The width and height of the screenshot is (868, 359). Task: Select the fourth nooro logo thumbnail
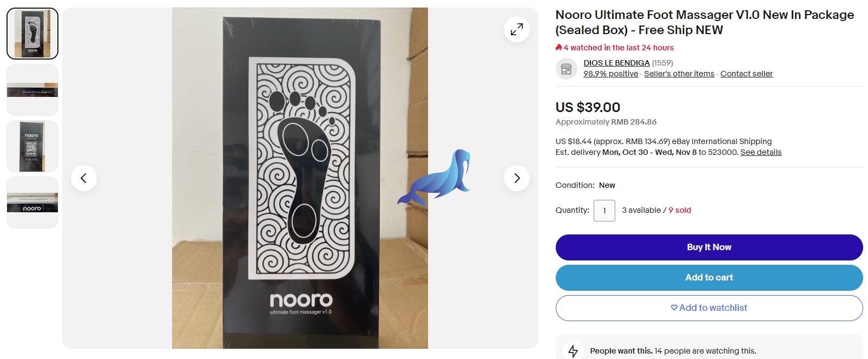[x=32, y=203]
